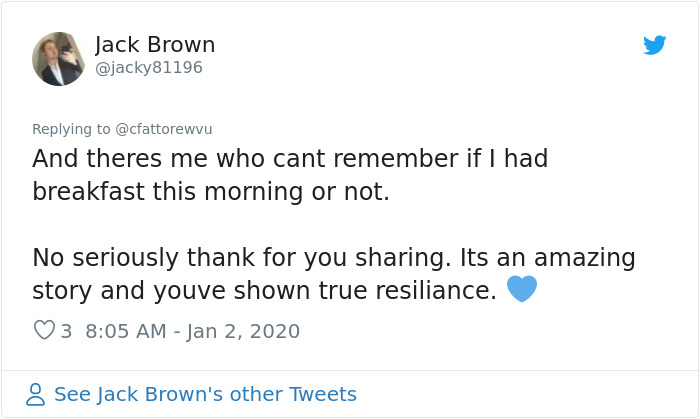Click the 8:05 AM time
The width and height of the screenshot is (700, 419).
pyautogui.click(x=126, y=331)
